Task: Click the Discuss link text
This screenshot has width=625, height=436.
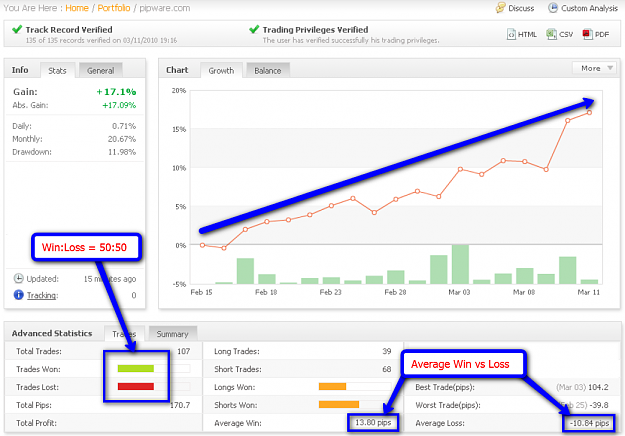Action: pos(521,8)
